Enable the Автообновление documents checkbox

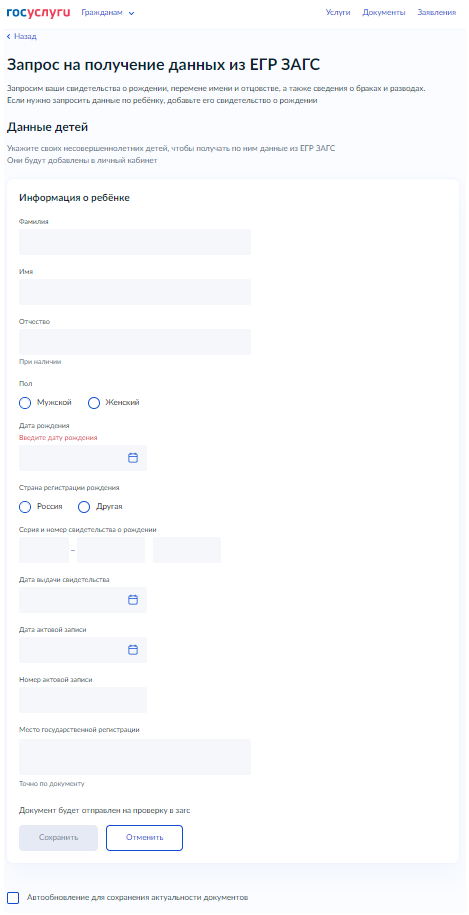[x=13, y=897]
